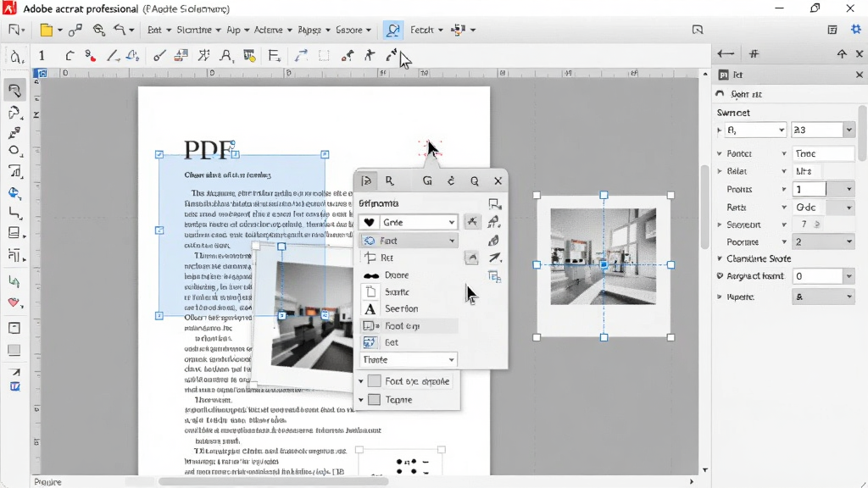Select the top active tool in left sidebar
The height and width of the screenshot is (488, 868).
point(14,90)
